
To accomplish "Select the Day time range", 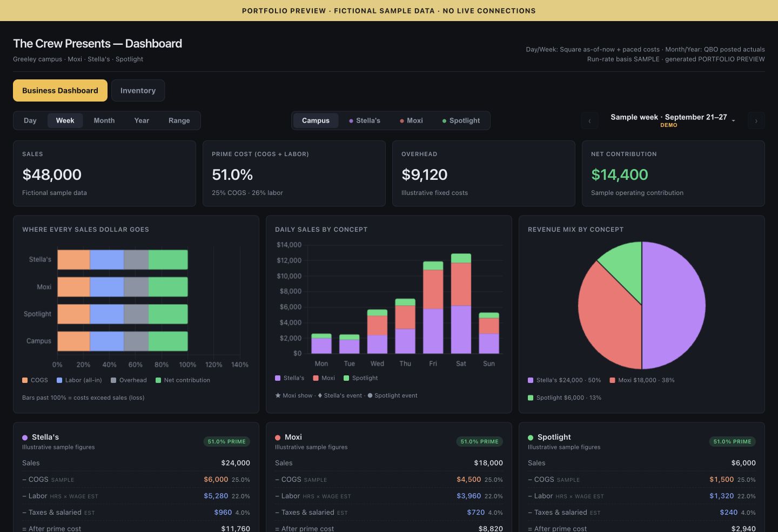I will pyautogui.click(x=30, y=120).
